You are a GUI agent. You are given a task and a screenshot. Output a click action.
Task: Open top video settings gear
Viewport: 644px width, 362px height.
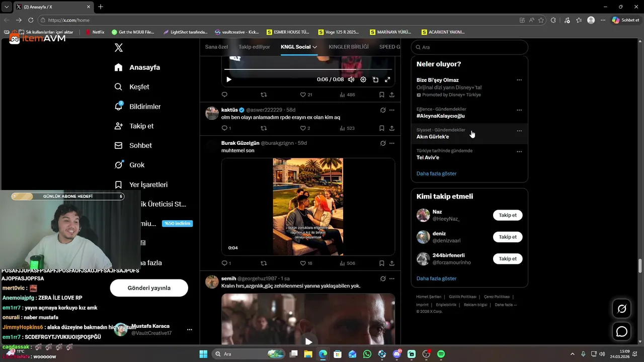tap(363, 79)
